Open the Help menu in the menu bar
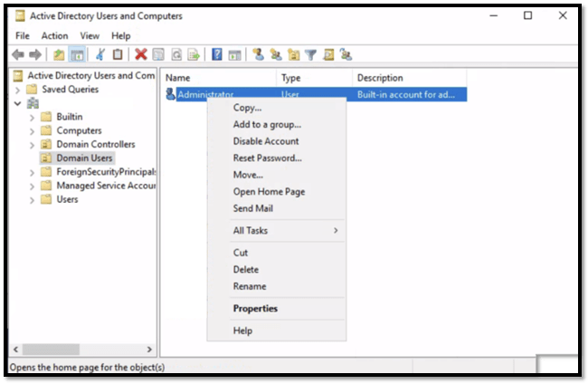The height and width of the screenshot is (384, 588). (x=120, y=36)
